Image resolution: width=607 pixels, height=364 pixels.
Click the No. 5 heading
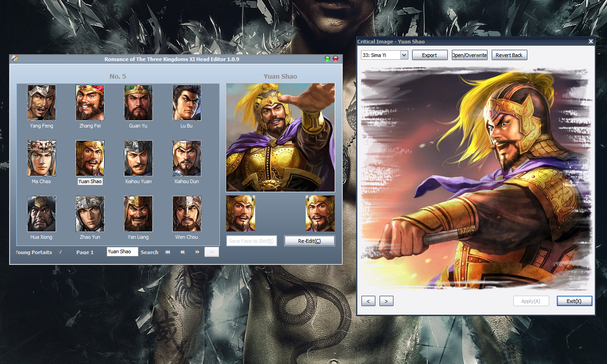pyautogui.click(x=118, y=76)
